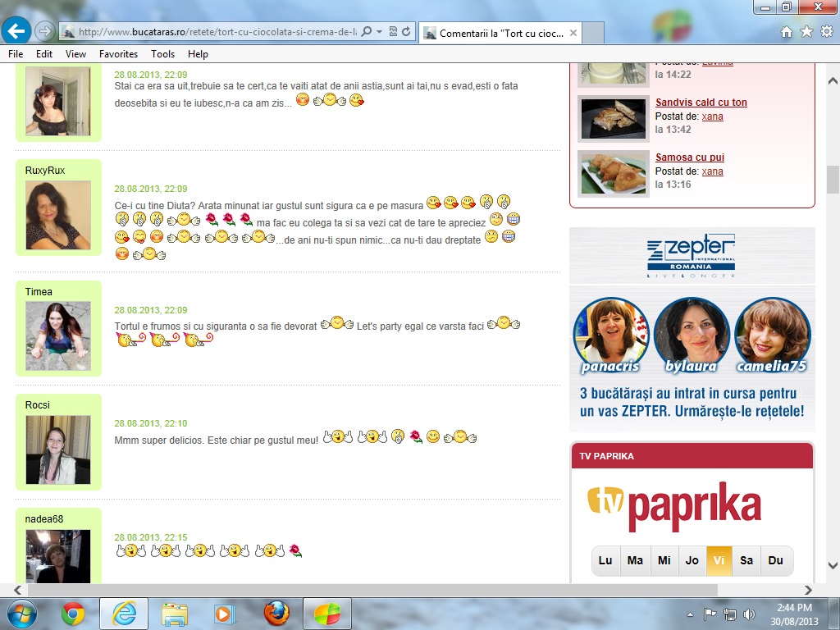Select Vi day in TV Paprika schedule

[x=719, y=560]
